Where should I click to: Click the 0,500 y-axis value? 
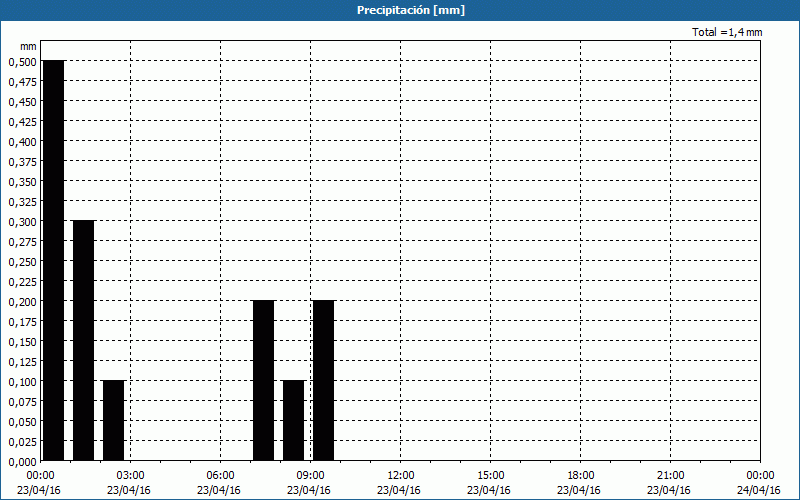(x=22, y=62)
